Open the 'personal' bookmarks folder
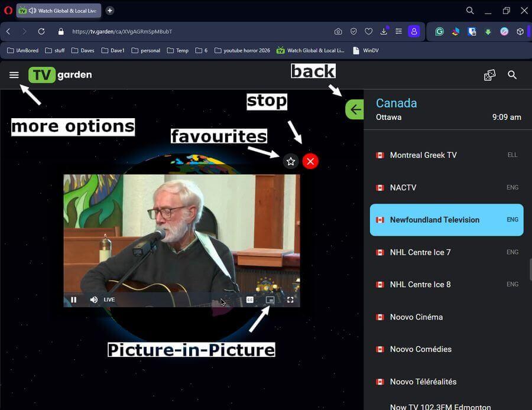This screenshot has height=410, width=532. click(x=146, y=51)
